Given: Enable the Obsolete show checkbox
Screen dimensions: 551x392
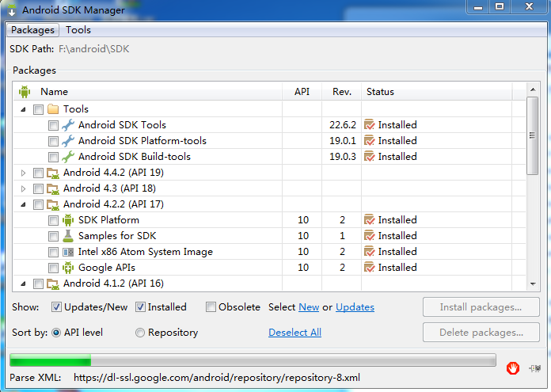Looking at the screenshot, I should (211, 307).
